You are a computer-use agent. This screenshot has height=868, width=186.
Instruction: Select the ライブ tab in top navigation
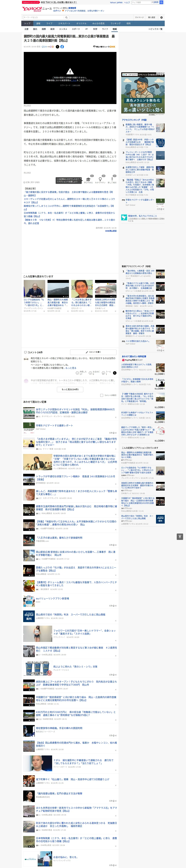pyautogui.click(x=49, y=24)
